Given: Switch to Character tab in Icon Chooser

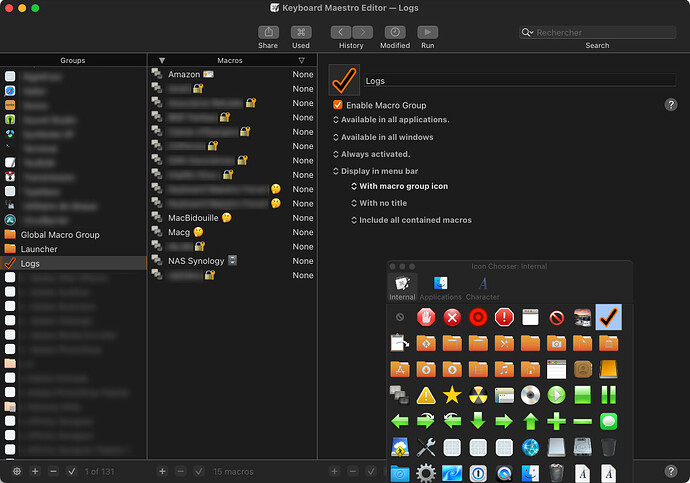Looking at the screenshot, I should [x=483, y=288].
